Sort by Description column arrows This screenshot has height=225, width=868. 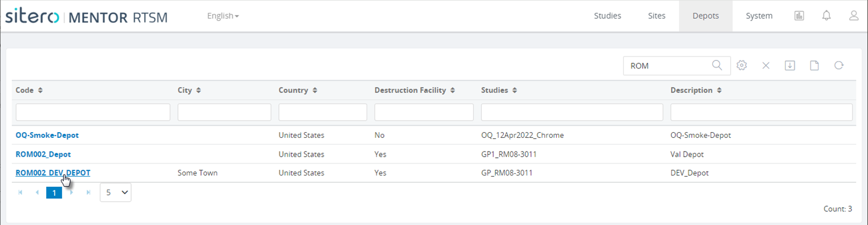click(x=720, y=90)
